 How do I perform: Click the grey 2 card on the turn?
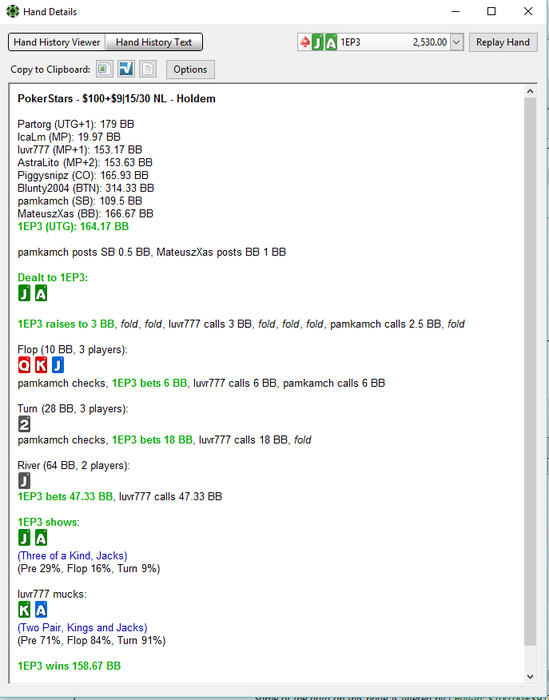click(x=24, y=424)
